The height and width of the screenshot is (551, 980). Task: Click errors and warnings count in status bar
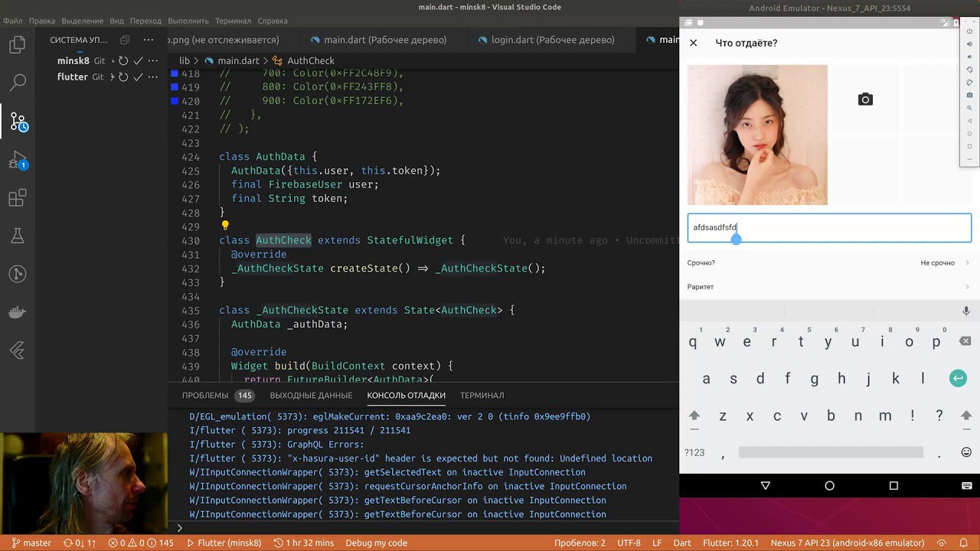pyautogui.click(x=142, y=543)
